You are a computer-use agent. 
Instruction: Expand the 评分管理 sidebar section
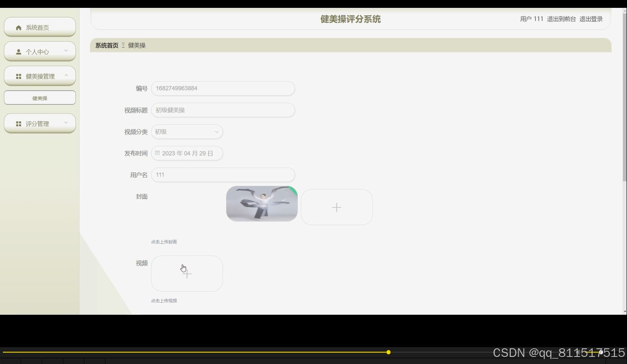[66, 122]
